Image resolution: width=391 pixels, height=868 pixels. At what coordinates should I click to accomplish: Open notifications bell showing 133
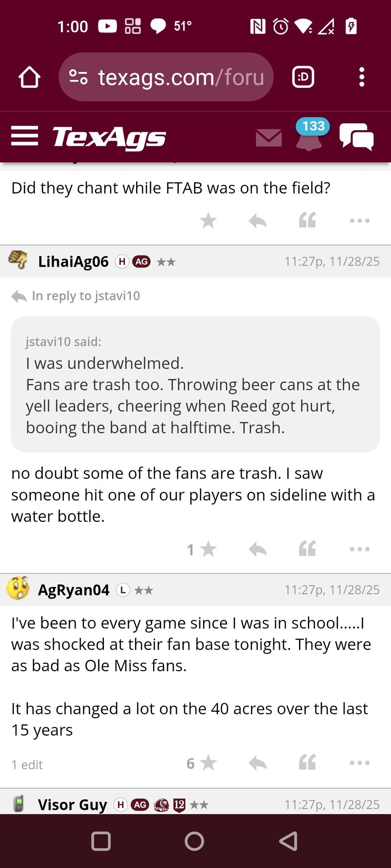click(x=310, y=136)
